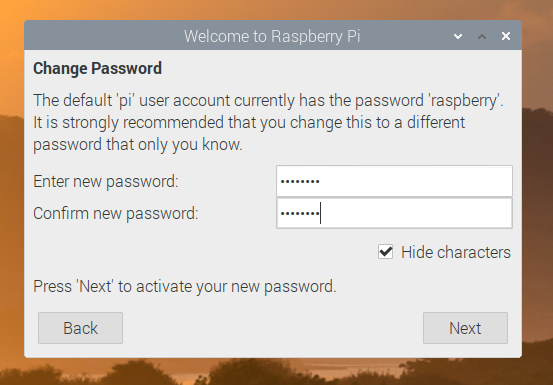Viewport: 553px width, 385px height.
Task: Click the blank dialog area between Back and Next
Action: coord(273,328)
